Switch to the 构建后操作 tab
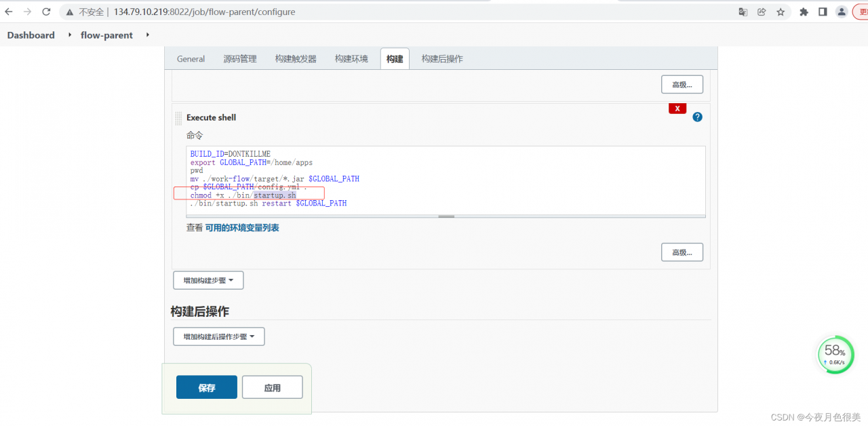Screen dimensions: 868x426 (x=442, y=59)
